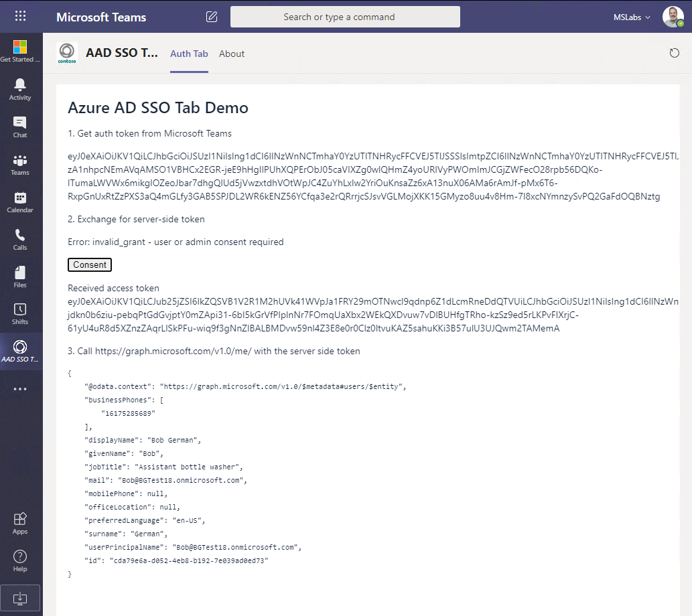Start a new chat with compose icon
The height and width of the screenshot is (616, 692).
212,17
